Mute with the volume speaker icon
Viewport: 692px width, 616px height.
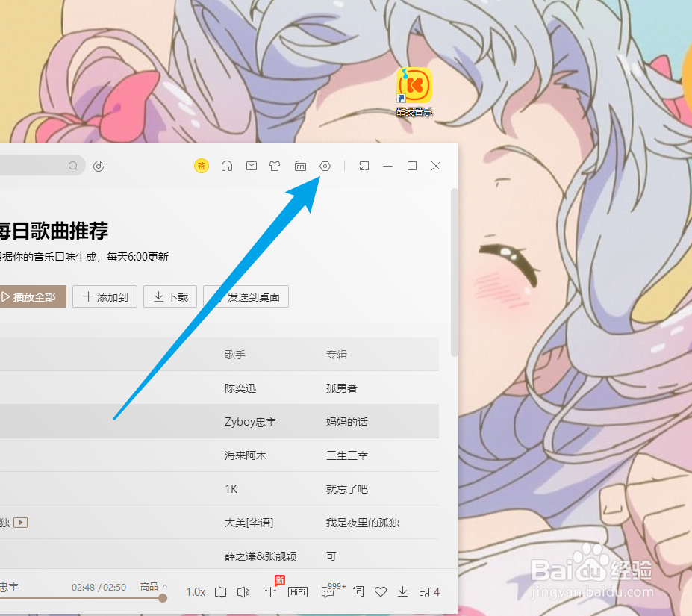tap(243, 591)
